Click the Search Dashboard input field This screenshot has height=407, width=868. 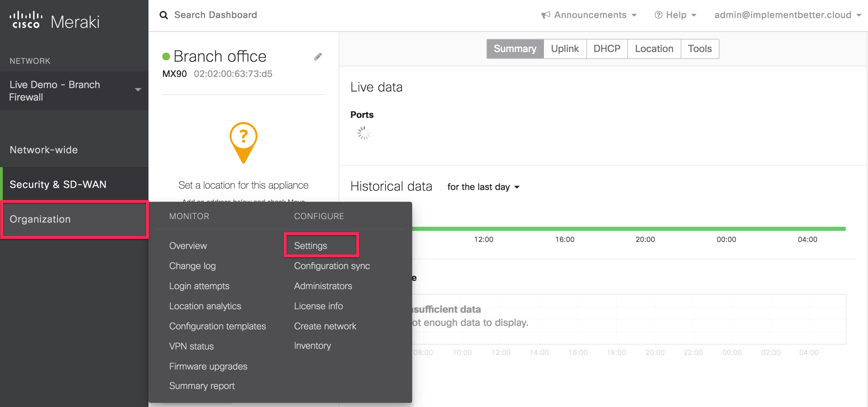[x=216, y=15]
